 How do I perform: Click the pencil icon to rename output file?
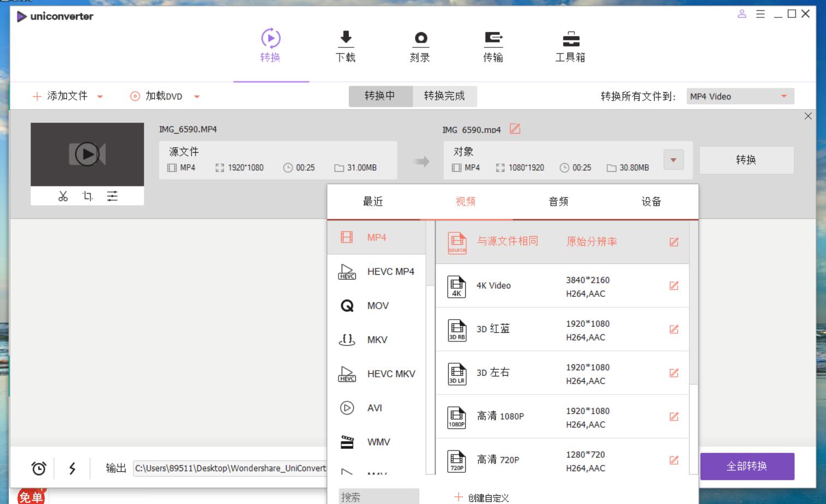(x=515, y=129)
